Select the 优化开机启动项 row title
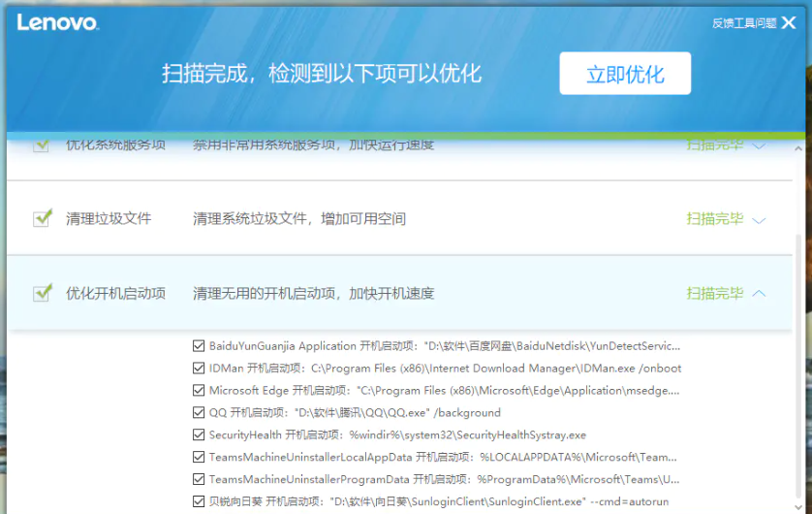 tap(115, 293)
